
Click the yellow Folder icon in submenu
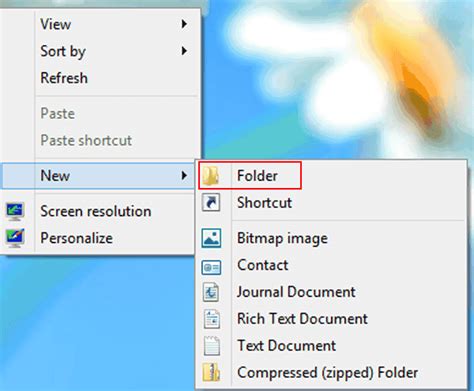(x=211, y=176)
